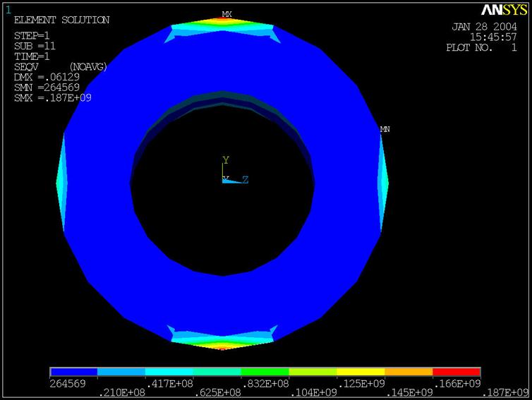
Task: Click the legend value .145E+09
Action: (409, 393)
